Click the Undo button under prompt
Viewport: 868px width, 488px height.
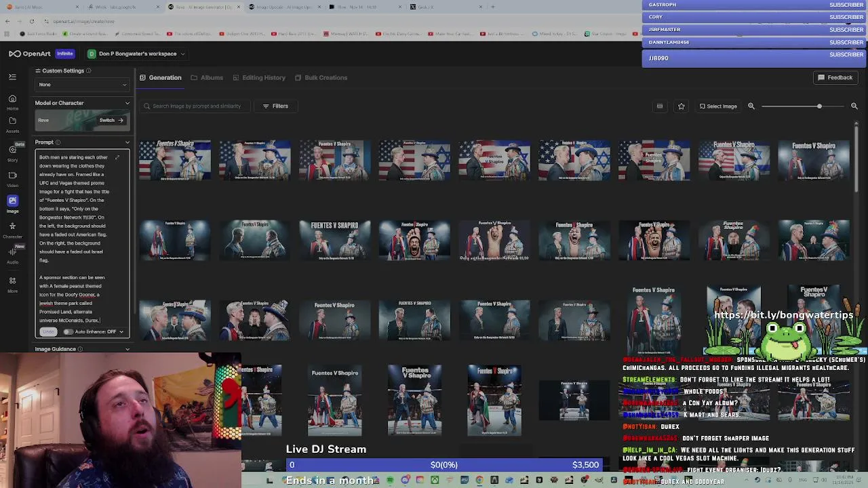click(x=47, y=331)
